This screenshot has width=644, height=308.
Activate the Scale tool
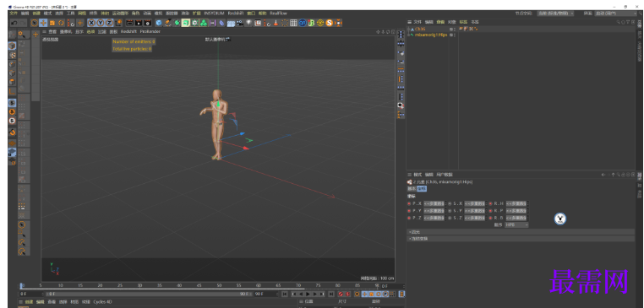tap(52, 23)
